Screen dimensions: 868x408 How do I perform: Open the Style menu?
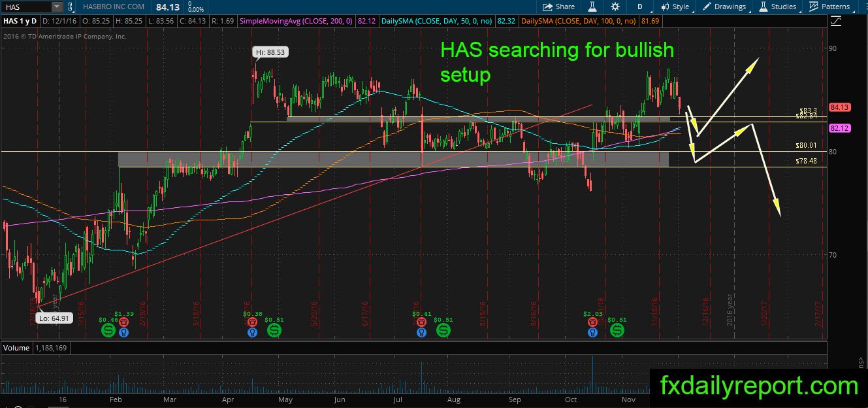pyautogui.click(x=675, y=7)
